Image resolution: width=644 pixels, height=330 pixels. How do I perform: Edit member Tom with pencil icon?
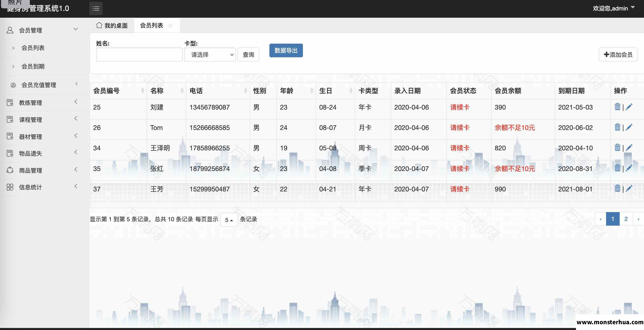pos(629,127)
